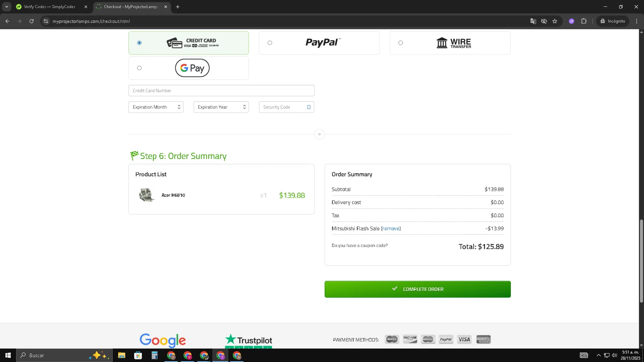Viewport: 644px width, 362px height.
Task: Open the Windows Start menu
Action: pyautogui.click(x=8, y=355)
